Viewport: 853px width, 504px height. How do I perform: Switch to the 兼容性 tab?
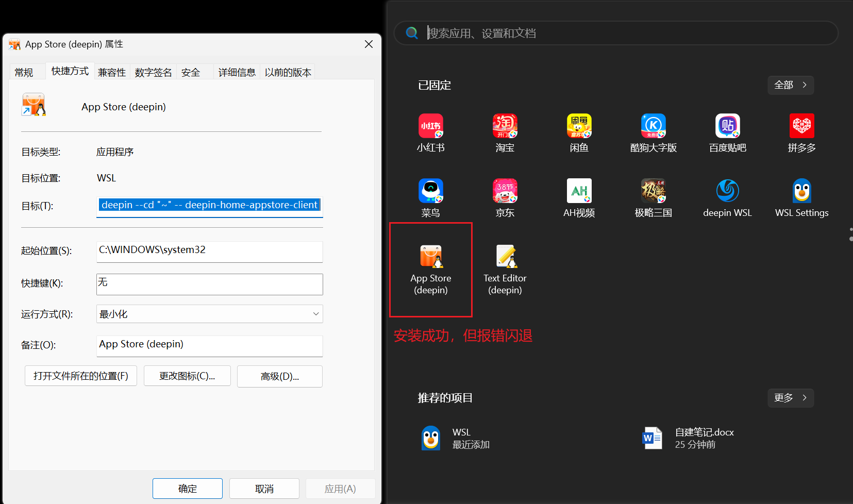click(112, 72)
